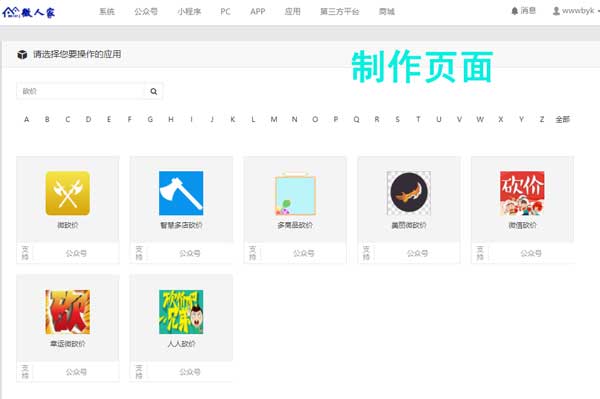Open the APP menu item
The width and height of the screenshot is (600, 399).
(258, 11)
